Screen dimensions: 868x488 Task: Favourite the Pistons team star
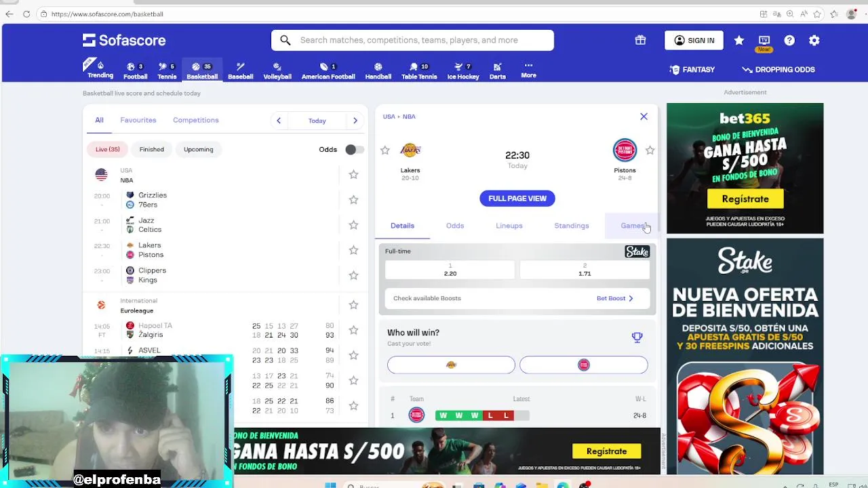[x=650, y=150]
